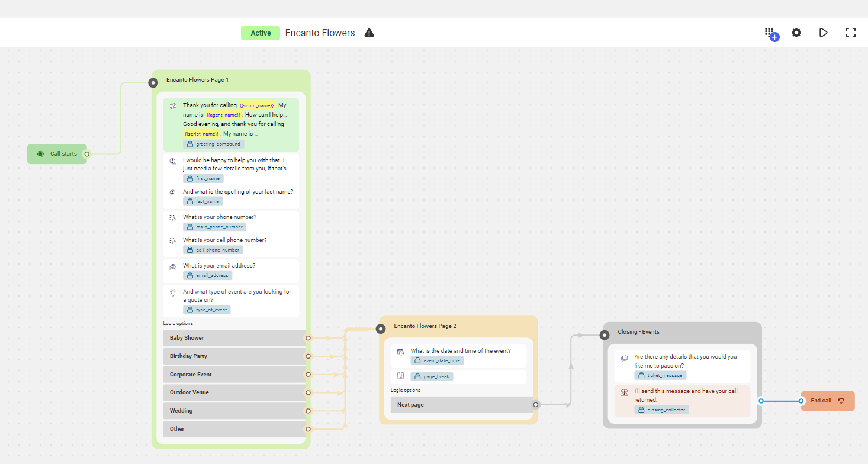Select the Other logic option
The width and height of the screenshot is (868, 464).
coord(234,429)
